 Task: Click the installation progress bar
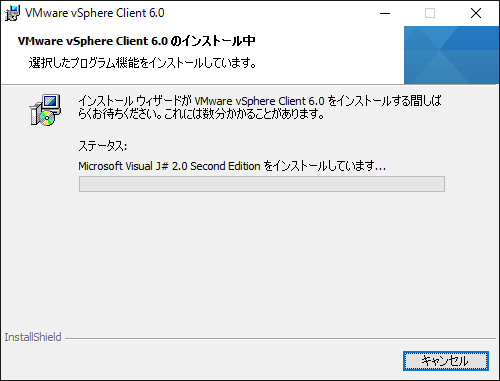coord(262,184)
